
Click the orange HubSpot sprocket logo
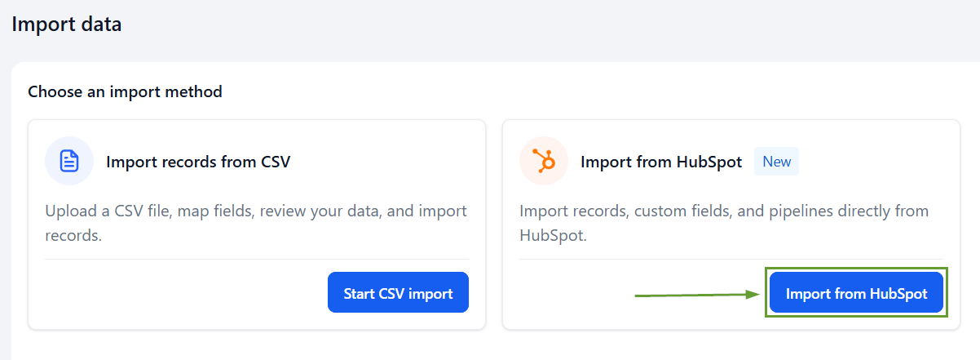pyautogui.click(x=544, y=161)
